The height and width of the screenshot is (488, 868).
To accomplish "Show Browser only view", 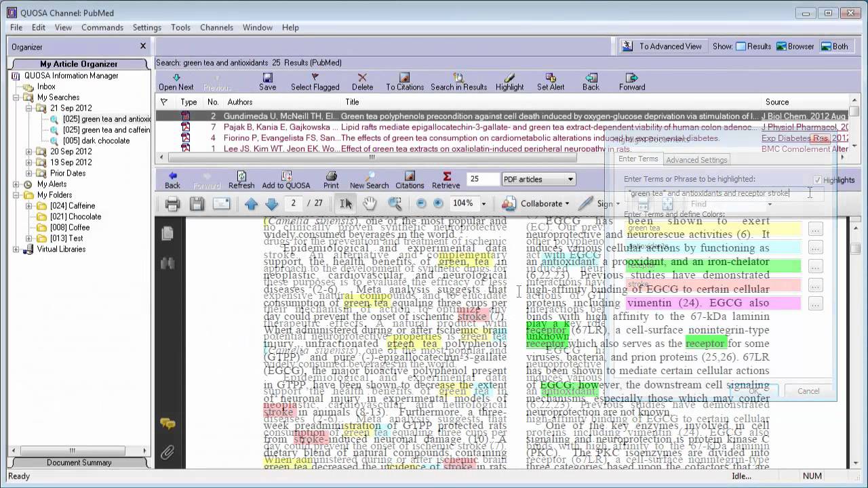I will pos(795,46).
